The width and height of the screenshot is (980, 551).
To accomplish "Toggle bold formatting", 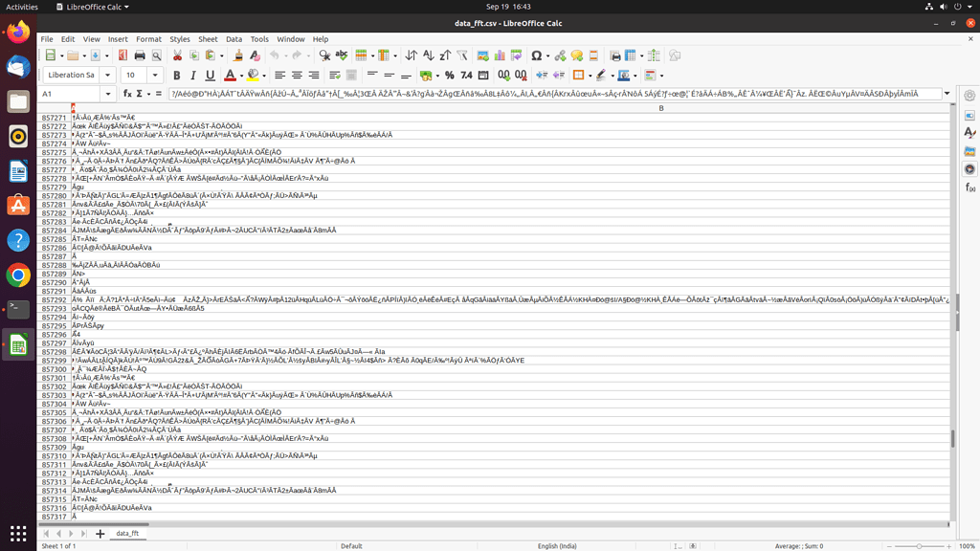I will click(176, 74).
